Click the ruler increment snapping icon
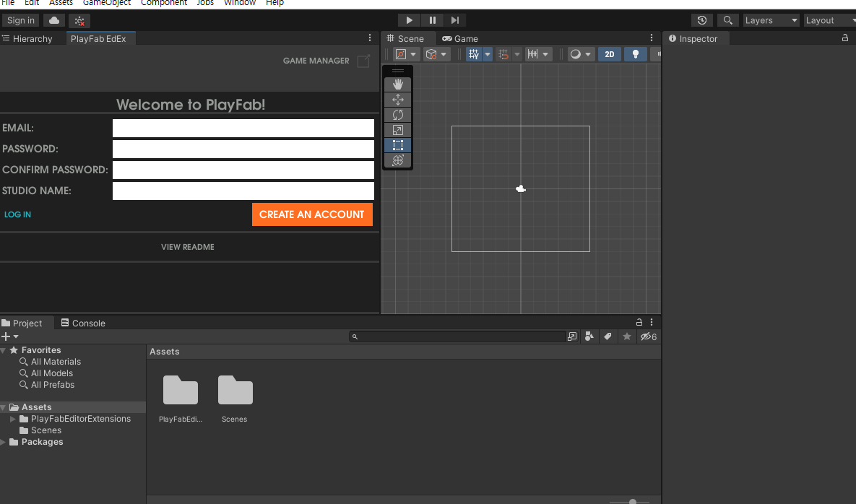Image resolution: width=856 pixels, height=504 pixels. (533, 54)
